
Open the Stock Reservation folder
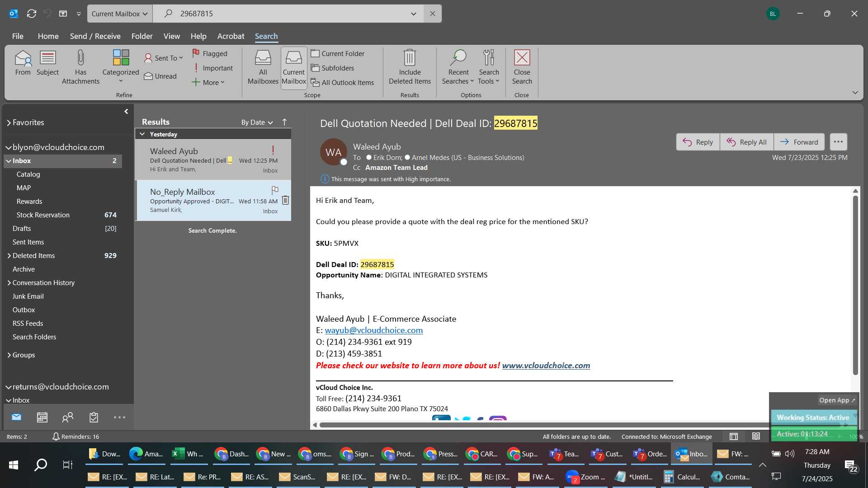click(43, 215)
